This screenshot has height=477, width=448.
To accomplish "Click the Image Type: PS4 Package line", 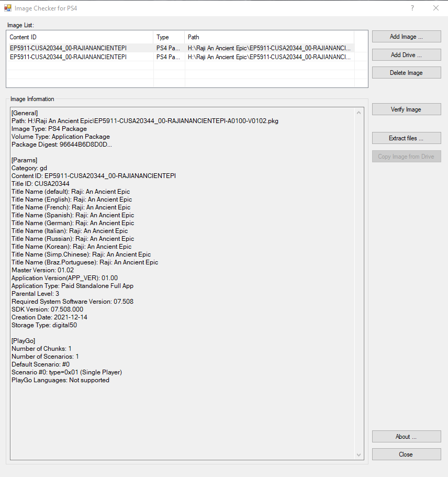I will click(x=49, y=129).
